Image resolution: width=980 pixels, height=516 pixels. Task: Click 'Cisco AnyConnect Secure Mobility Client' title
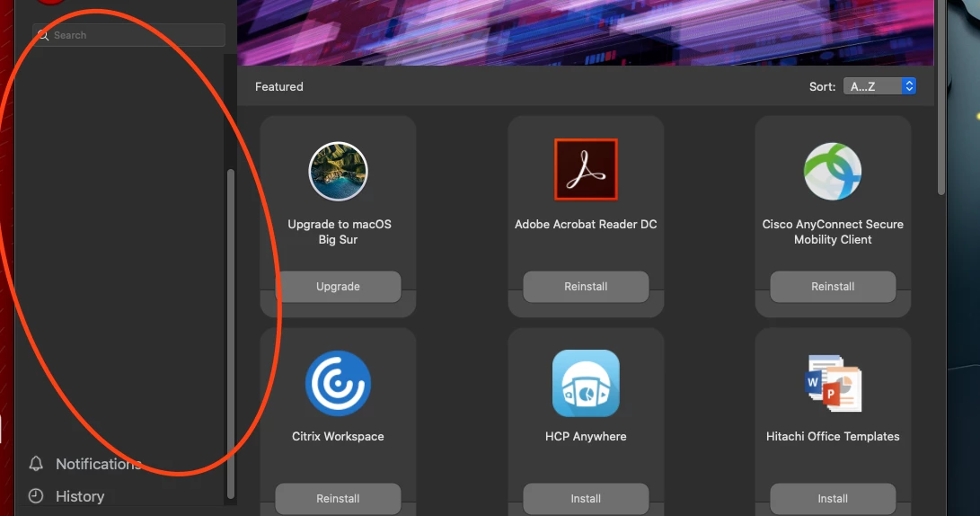[x=833, y=232]
